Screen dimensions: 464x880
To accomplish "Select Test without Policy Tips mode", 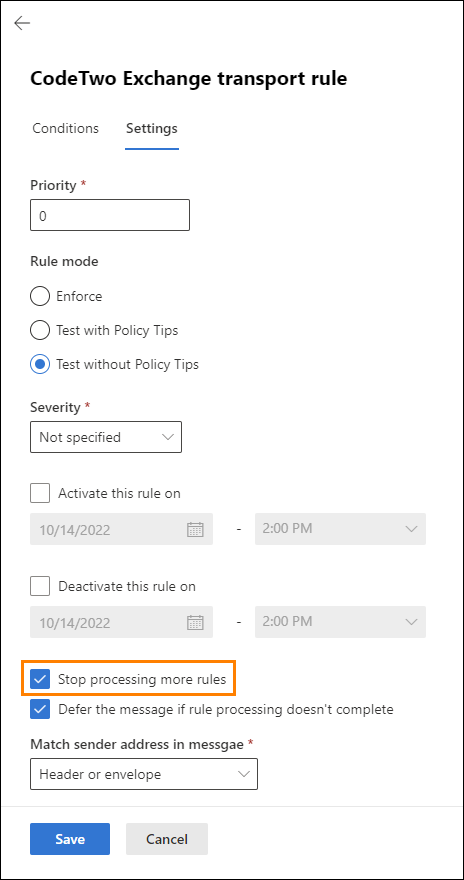I will tap(40, 364).
